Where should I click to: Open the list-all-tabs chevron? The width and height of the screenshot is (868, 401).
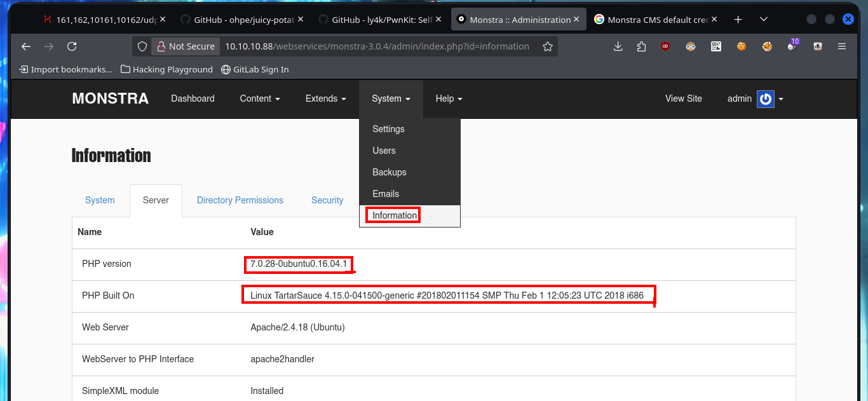[x=764, y=20]
